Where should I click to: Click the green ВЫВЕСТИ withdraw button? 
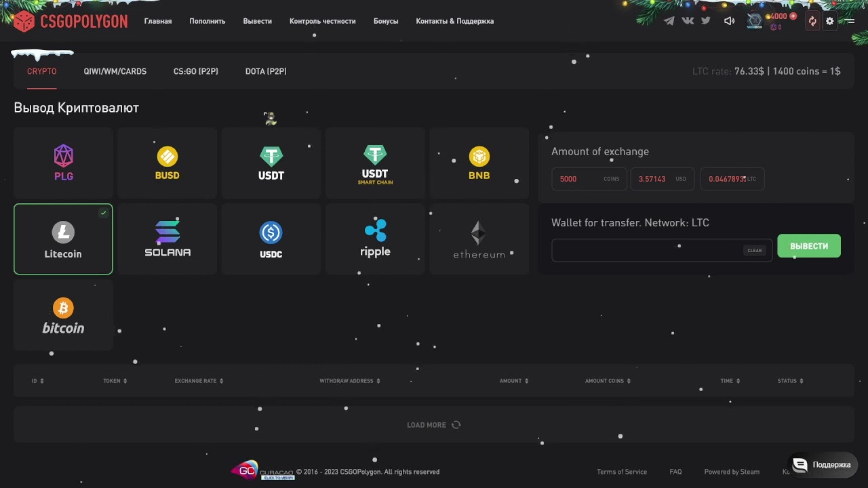click(809, 246)
